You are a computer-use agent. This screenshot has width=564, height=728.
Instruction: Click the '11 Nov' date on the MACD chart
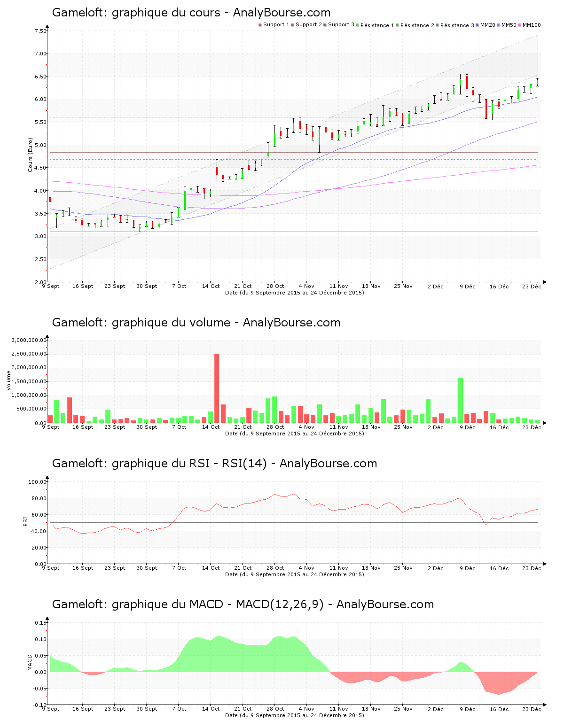tap(339, 709)
